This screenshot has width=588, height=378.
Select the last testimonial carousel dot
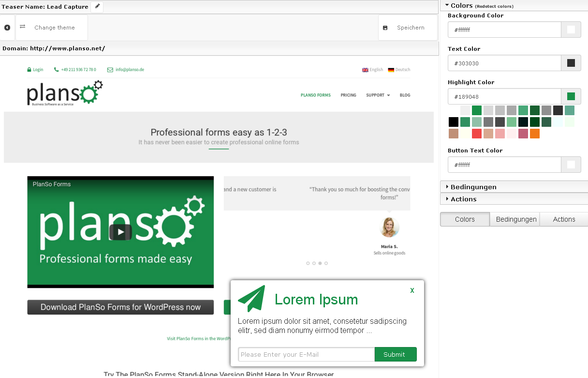coord(326,263)
